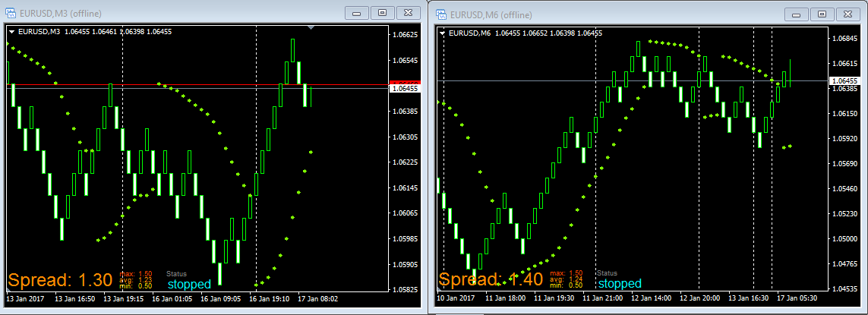Viewport: 868px width, 315px height.
Task: Click the 1.06545 price level on M3 axis
Action: 407,60
